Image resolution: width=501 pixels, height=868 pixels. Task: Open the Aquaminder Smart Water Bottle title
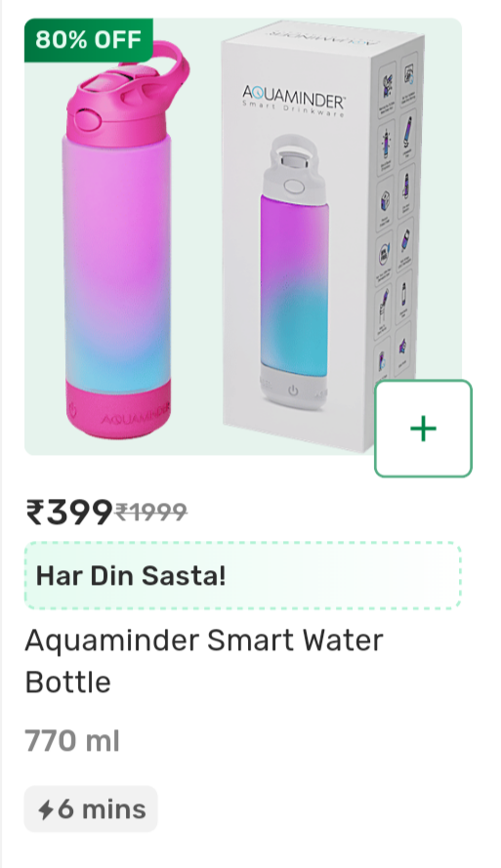pyautogui.click(x=204, y=661)
